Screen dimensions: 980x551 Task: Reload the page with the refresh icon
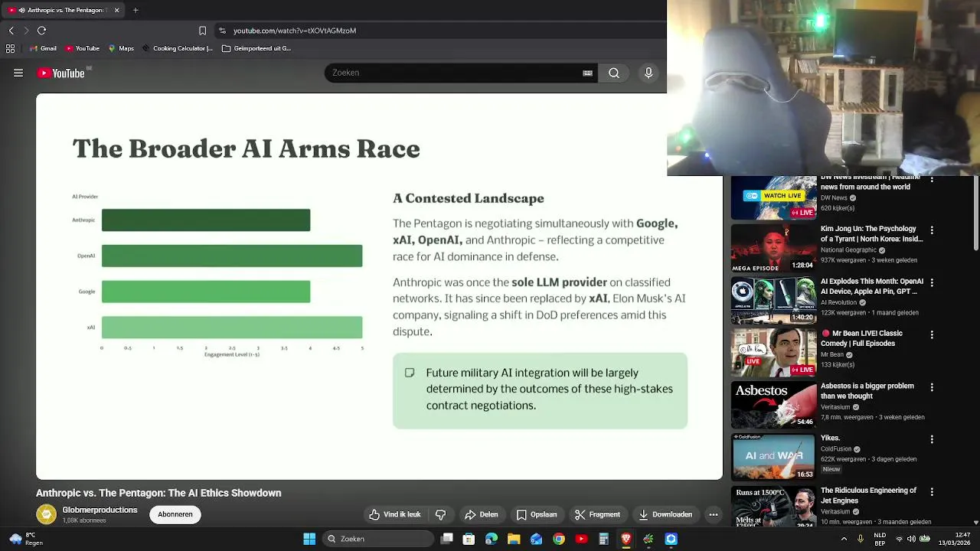[x=42, y=31]
